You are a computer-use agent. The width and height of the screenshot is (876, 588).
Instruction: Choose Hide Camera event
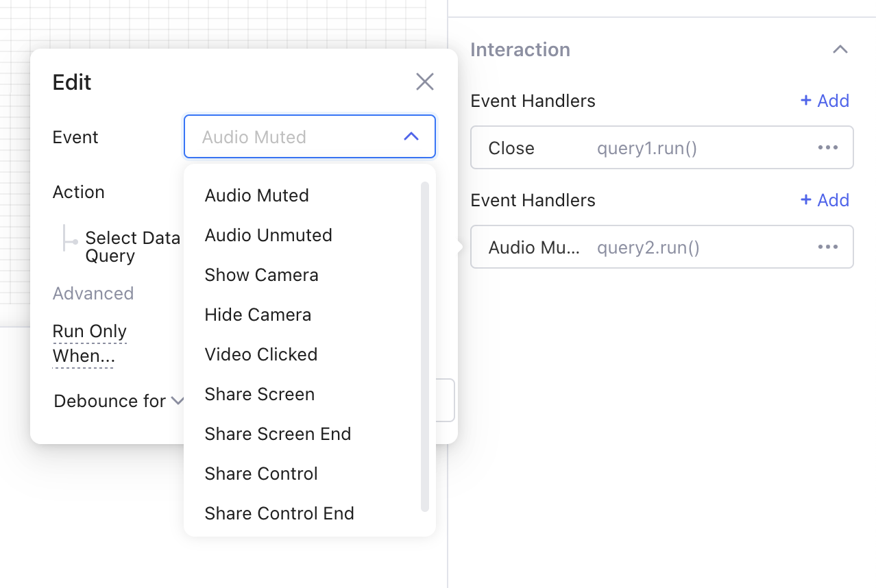tap(258, 315)
